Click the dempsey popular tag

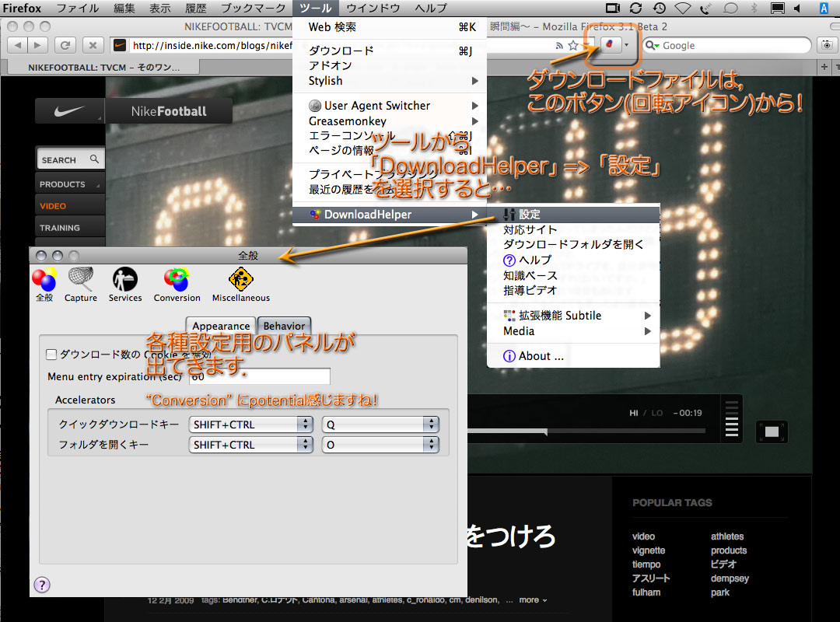click(x=730, y=578)
